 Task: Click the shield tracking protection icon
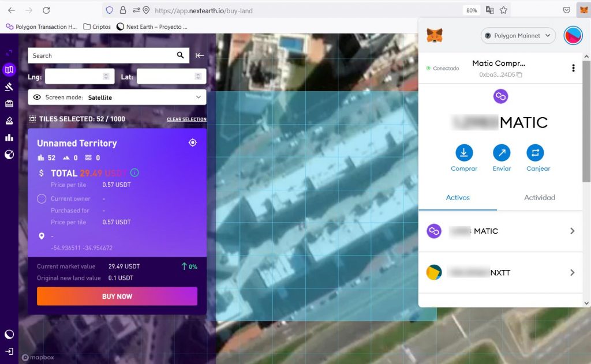[x=109, y=10]
